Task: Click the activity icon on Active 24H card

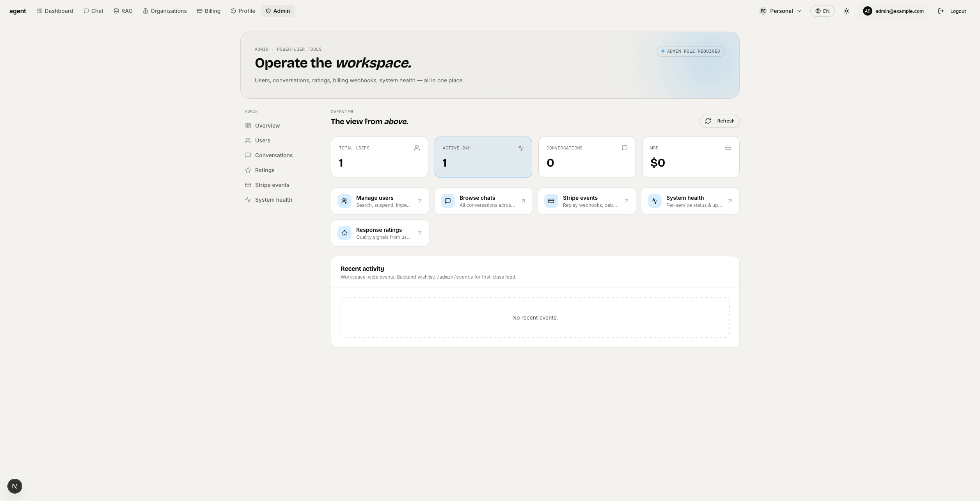Action: (x=521, y=148)
